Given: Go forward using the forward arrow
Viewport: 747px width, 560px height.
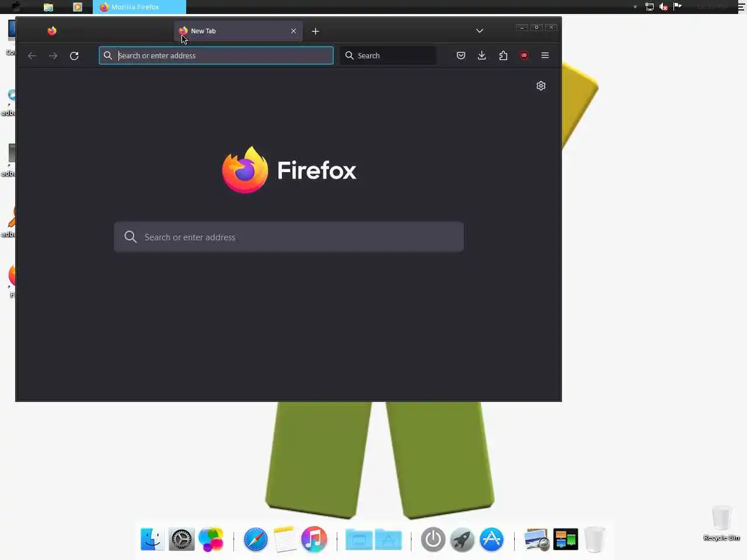Looking at the screenshot, I should coord(53,55).
